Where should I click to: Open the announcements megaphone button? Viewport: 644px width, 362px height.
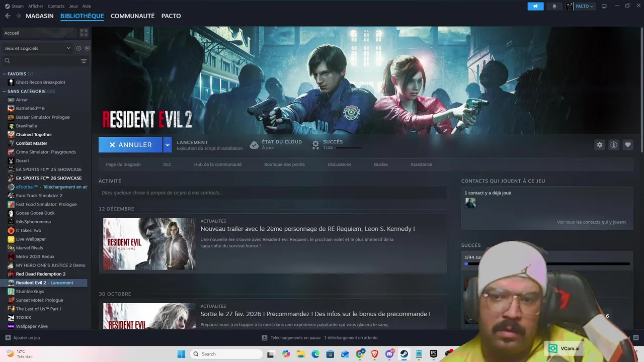(x=535, y=6)
